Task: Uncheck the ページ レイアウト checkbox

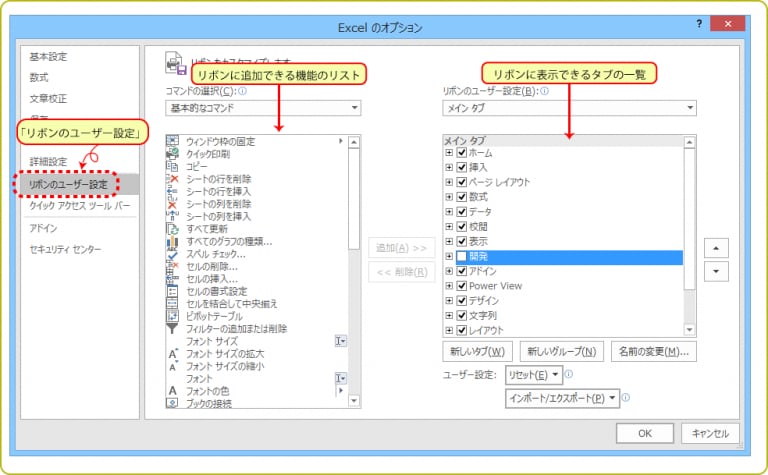Action: (x=461, y=182)
